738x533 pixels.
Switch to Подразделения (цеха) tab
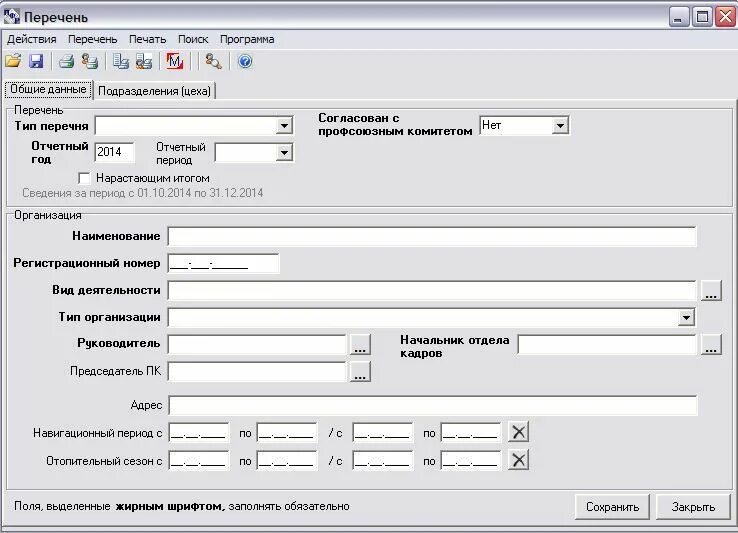(x=154, y=91)
